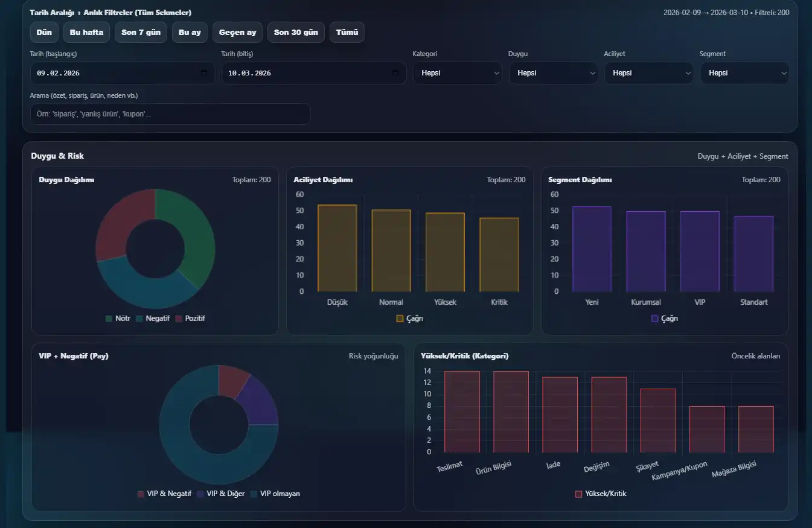
Task: Toggle Pozitif legend item in donut chart
Action: 190,318
